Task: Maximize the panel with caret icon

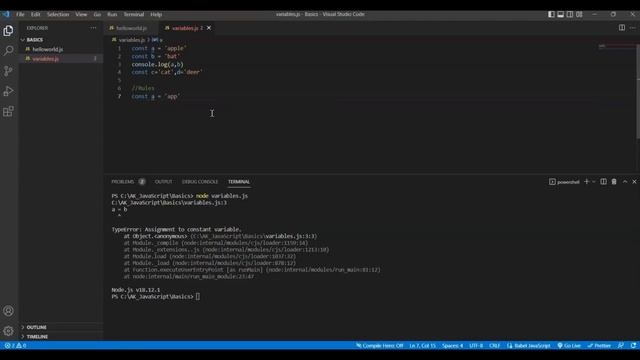Action: (625, 182)
